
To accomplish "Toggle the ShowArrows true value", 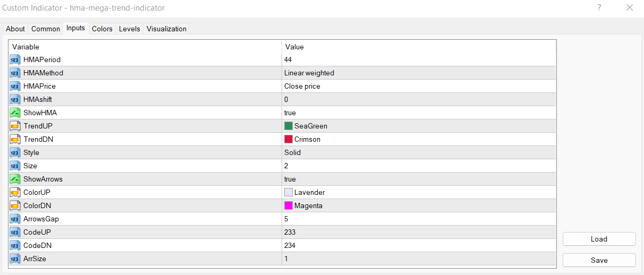I will [x=290, y=179].
